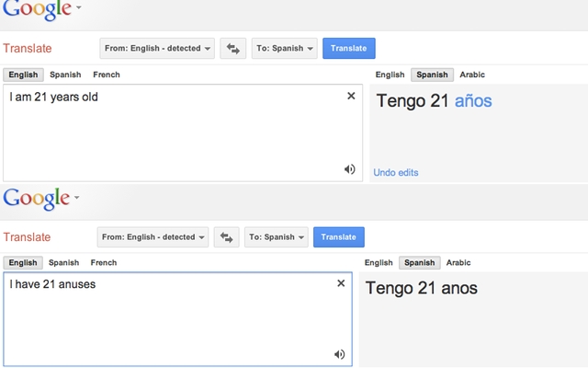Click the Google logo above the lower translator
Viewport: 588px width, 368px height.
pos(35,198)
